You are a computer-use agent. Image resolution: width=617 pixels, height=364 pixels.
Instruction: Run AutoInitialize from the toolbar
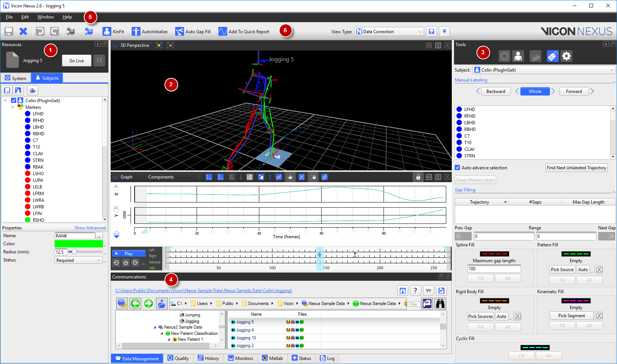[136, 31]
